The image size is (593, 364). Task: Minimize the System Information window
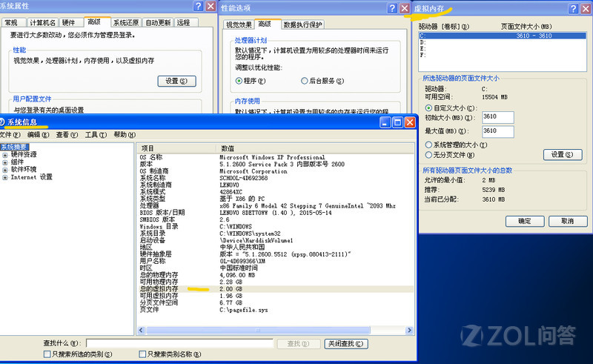(385, 122)
